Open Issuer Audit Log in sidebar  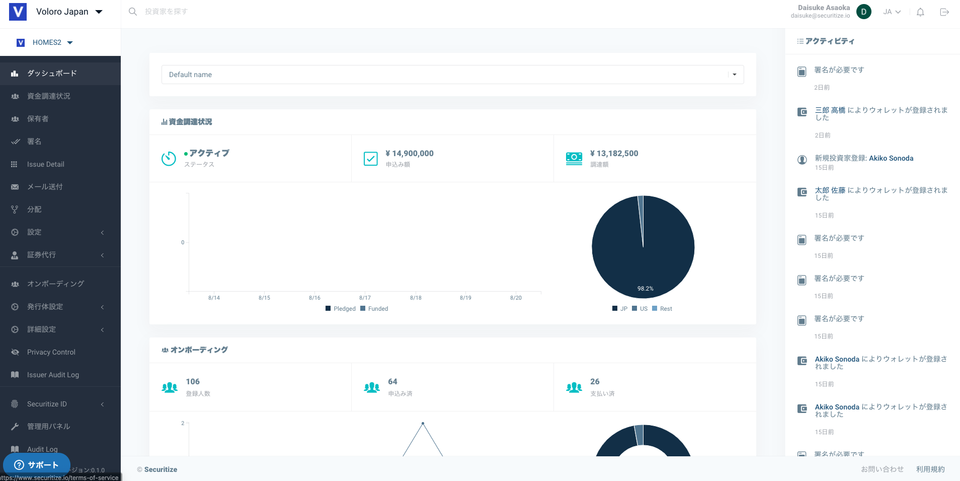point(52,375)
